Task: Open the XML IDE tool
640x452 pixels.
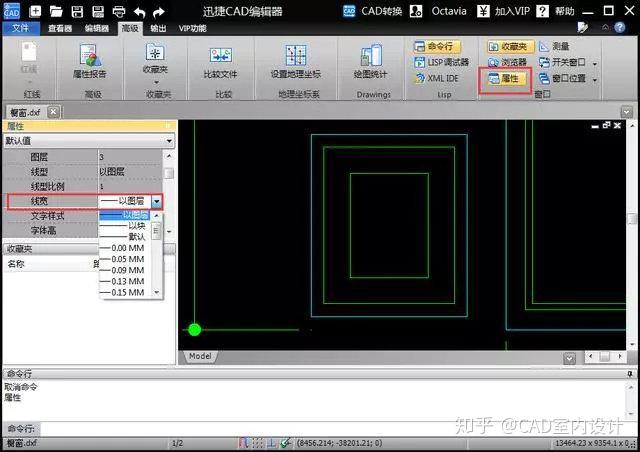Action: point(437,78)
